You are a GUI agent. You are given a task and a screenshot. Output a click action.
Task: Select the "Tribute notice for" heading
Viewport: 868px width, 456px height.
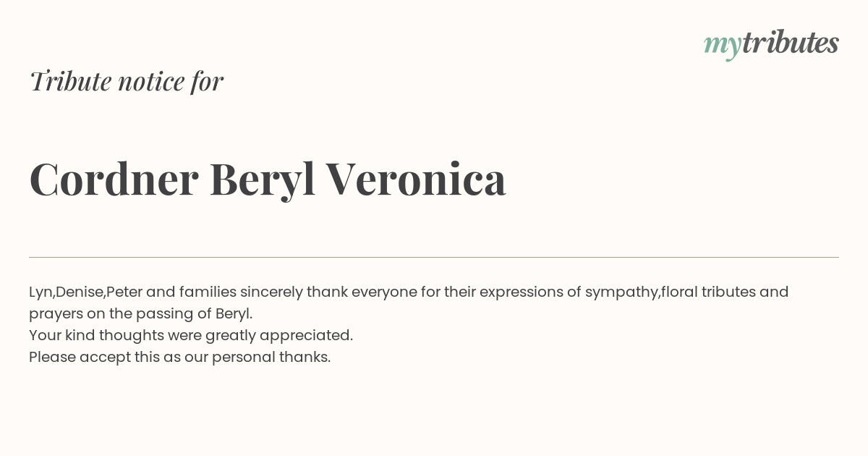[x=126, y=81]
